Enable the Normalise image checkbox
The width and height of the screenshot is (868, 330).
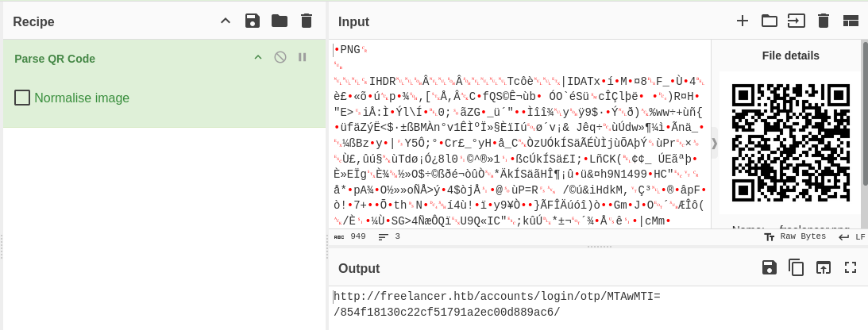pos(22,98)
